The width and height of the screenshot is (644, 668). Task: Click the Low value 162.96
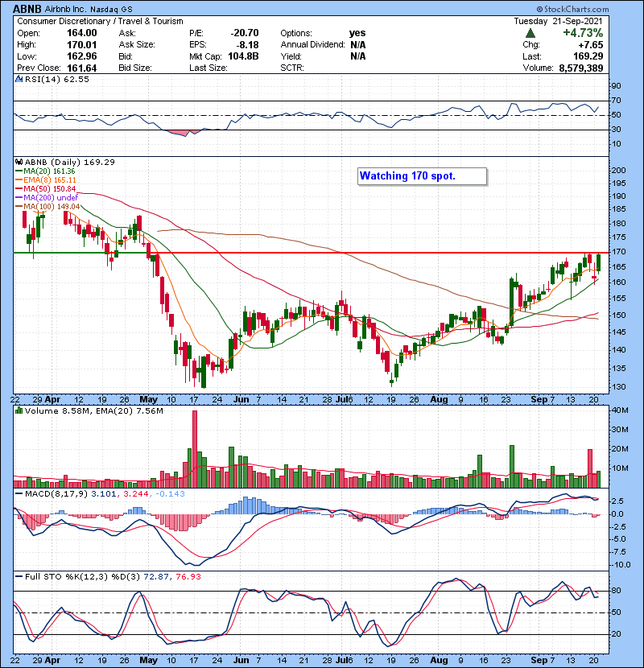82,56
